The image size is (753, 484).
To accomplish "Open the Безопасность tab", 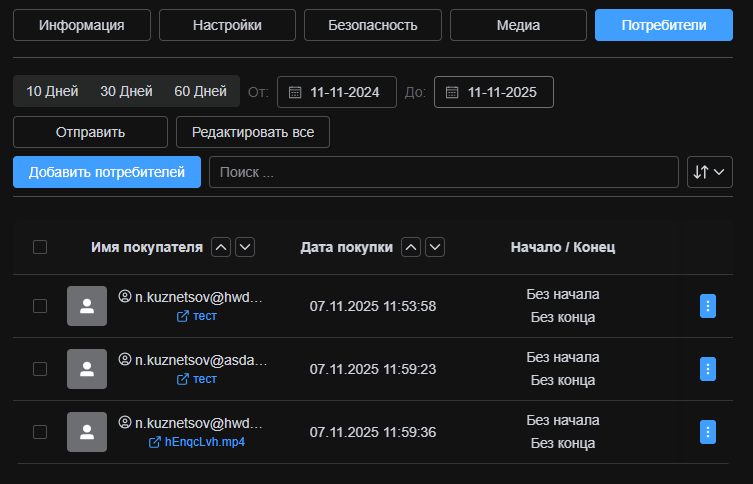I will pos(373,25).
